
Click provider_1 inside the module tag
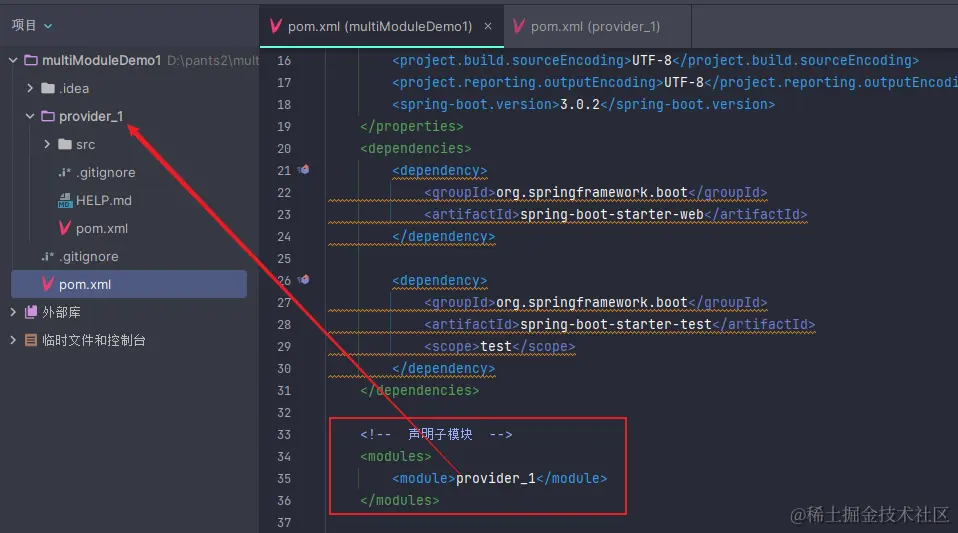pos(495,479)
